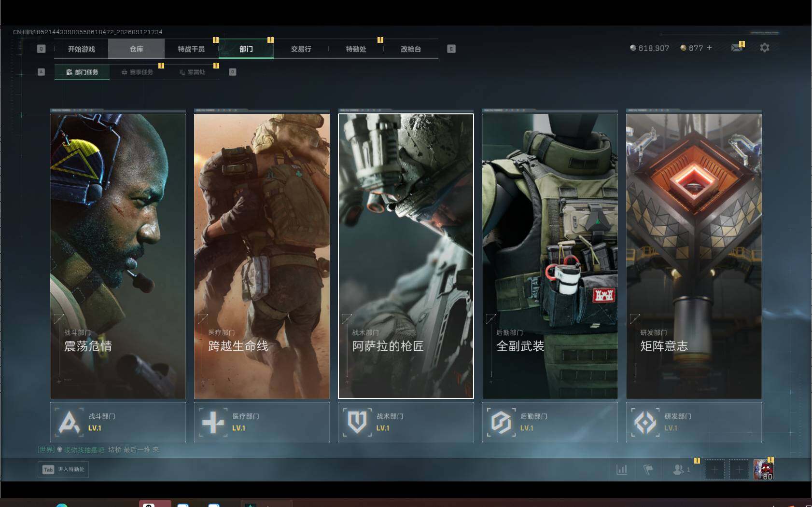Click the Tab 进入特勤处 button
This screenshot has height=507, width=812.
click(63, 469)
